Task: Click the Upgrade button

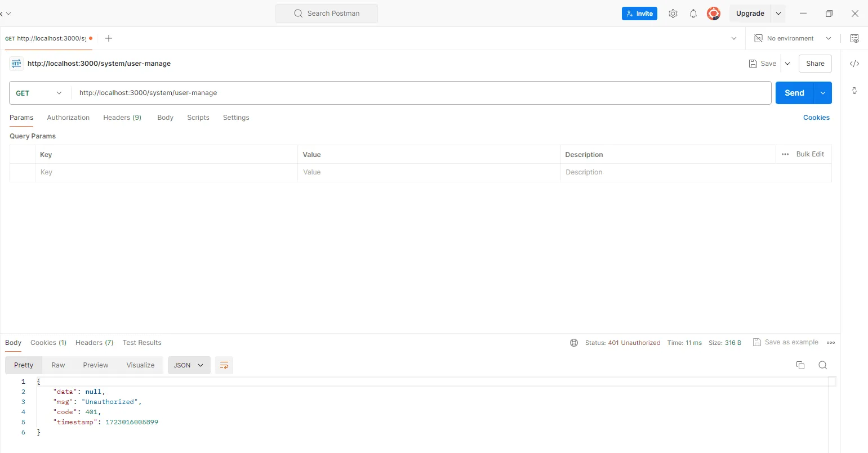Action: pyautogui.click(x=750, y=14)
